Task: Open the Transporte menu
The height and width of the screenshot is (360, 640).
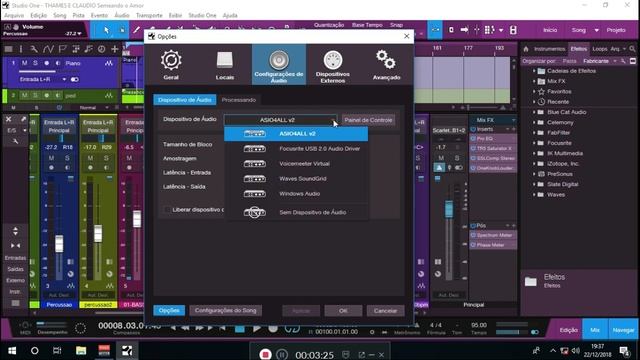Action: 149,15
